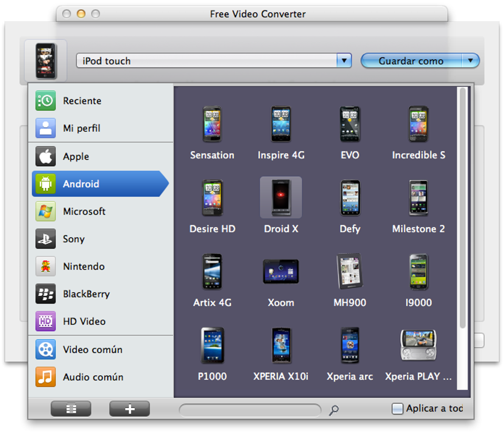Screen dimensions: 504x434
Task: Pick the Xperia arc preset
Action: click(350, 354)
